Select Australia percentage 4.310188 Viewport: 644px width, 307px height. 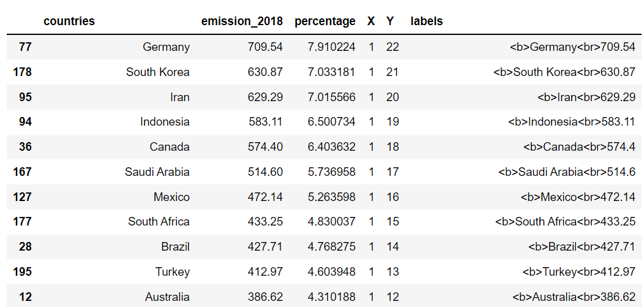coord(331,297)
